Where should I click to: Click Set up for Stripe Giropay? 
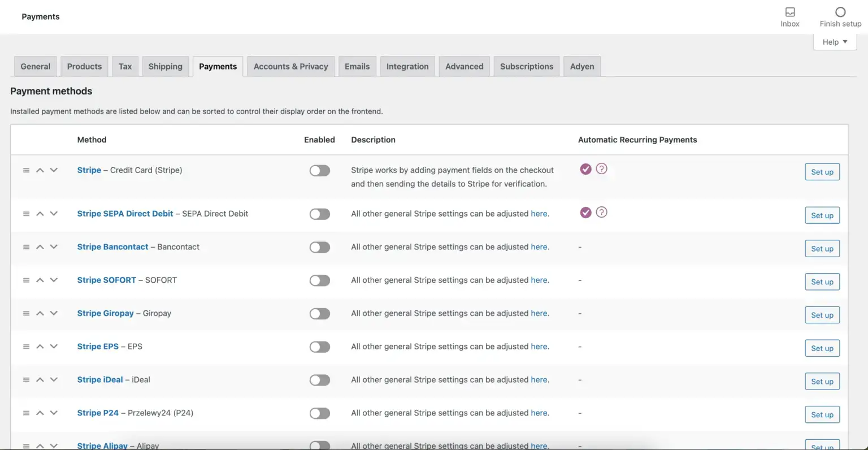pos(822,315)
